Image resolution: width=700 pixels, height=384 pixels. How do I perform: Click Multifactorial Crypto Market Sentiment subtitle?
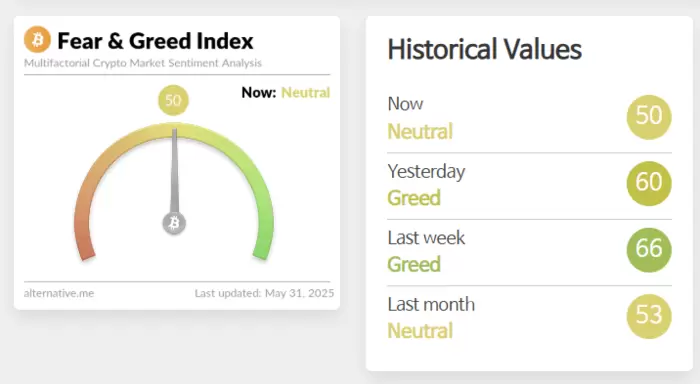click(143, 63)
